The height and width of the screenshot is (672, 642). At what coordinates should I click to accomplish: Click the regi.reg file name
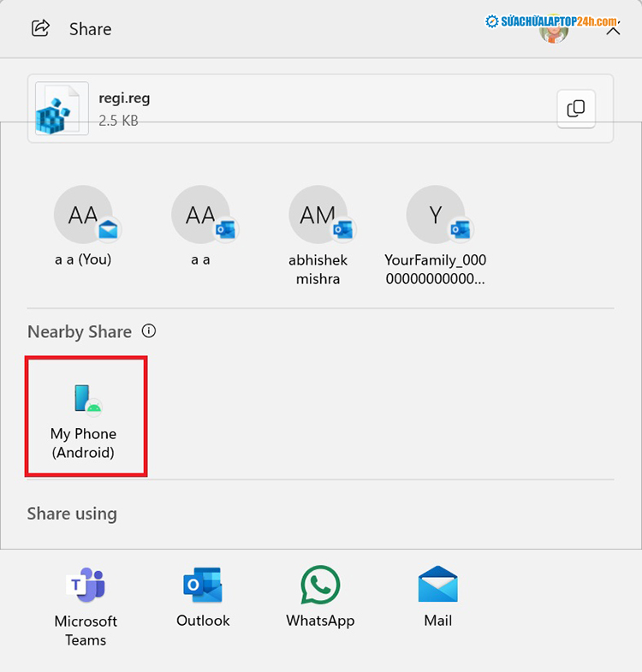click(x=124, y=98)
